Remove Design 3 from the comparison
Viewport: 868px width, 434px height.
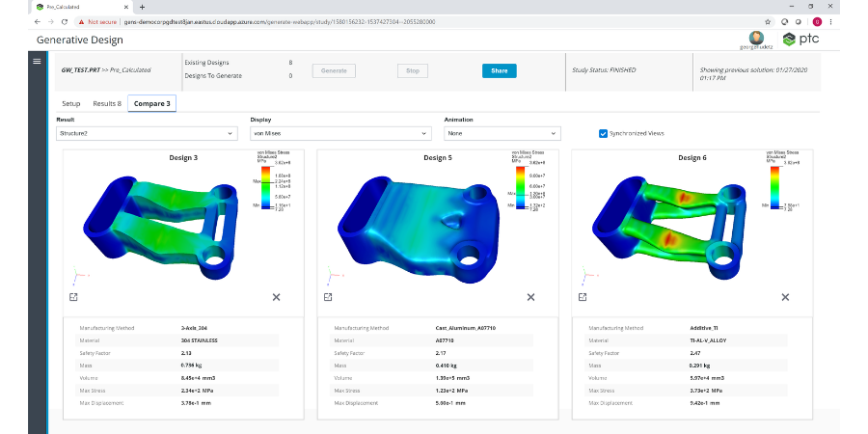point(276,296)
